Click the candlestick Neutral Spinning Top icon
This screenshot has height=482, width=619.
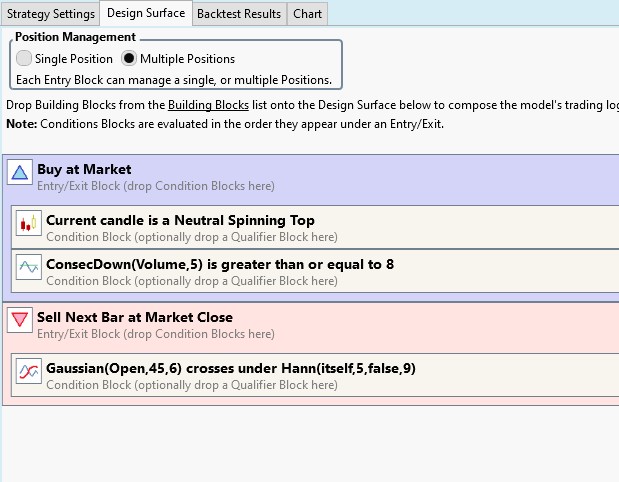coord(29,224)
